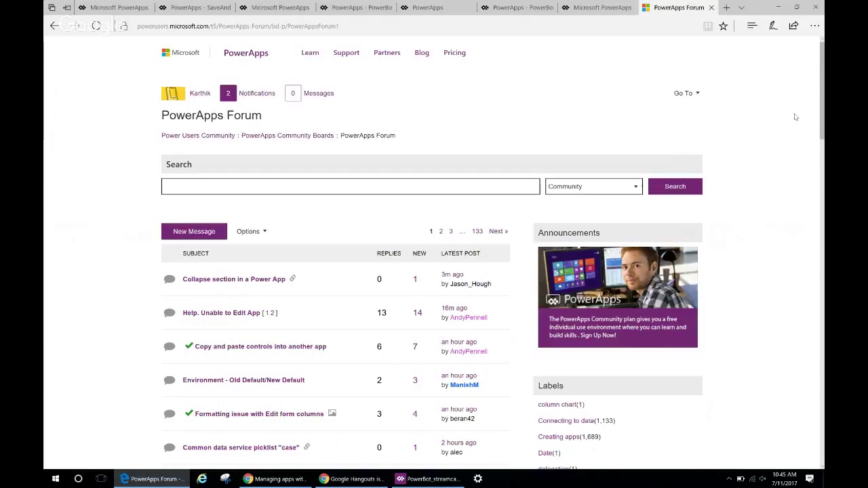Click the speech bubble icon beside 'Collapse section in a Power App'
The image size is (868, 488).
point(170,279)
